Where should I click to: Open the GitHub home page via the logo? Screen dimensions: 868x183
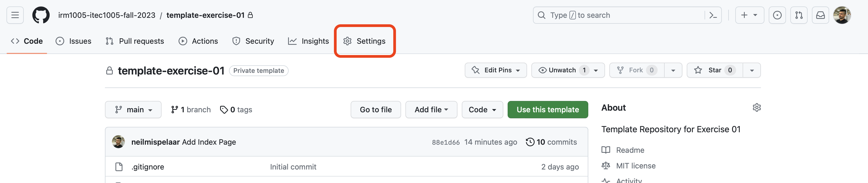point(41,15)
